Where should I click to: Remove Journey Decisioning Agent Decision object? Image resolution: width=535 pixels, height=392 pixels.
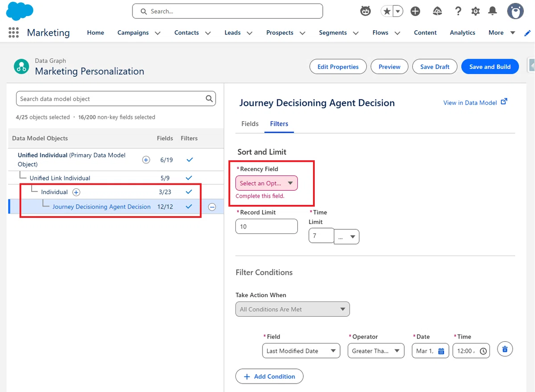pos(212,207)
